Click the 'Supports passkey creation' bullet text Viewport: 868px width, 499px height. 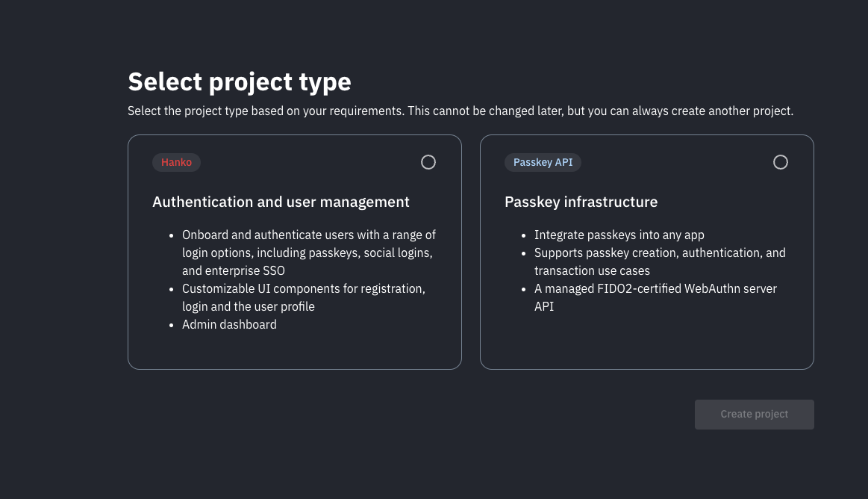(660, 261)
